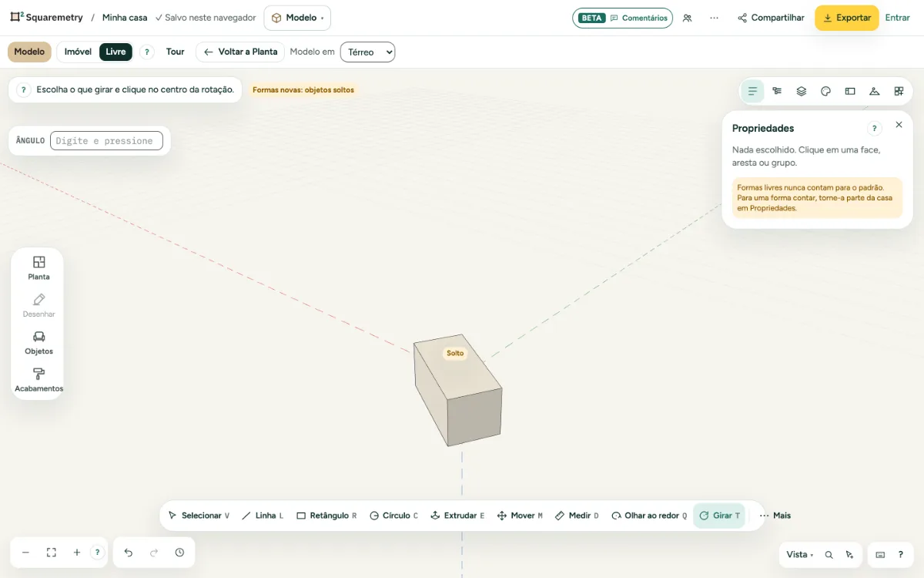Zoom in with the plus icon
Image resolution: width=924 pixels, height=578 pixels.
coord(77,553)
